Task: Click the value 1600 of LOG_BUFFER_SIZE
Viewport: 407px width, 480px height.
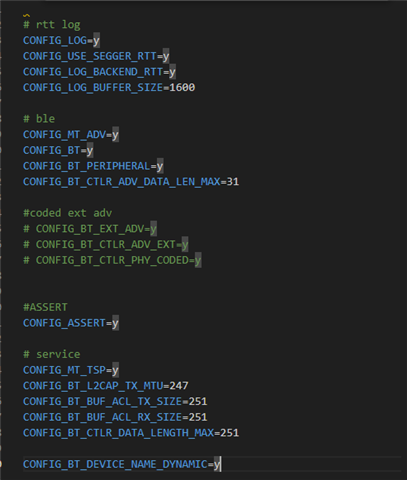Action: (x=182, y=88)
